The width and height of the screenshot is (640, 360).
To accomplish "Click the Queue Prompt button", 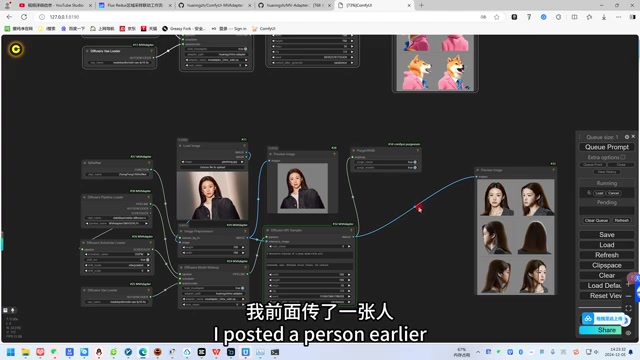I will point(607,147).
